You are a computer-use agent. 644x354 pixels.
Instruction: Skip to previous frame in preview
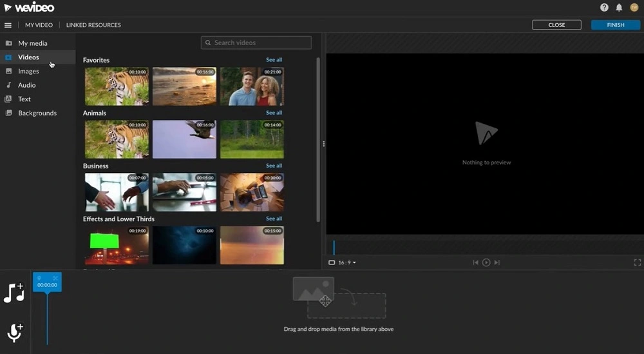(475, 262)
